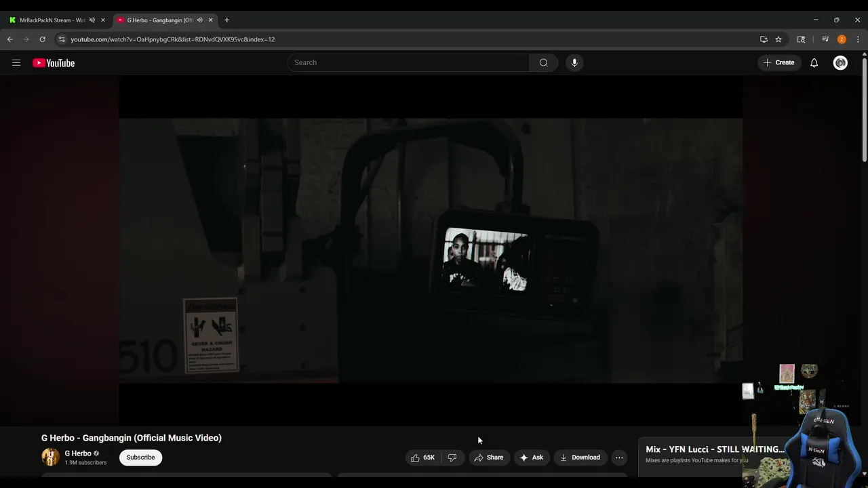This screenshot has height=488, width=868.
Task: Unmute the MrBackPackN Stream tab
Action: click(92, 20)
